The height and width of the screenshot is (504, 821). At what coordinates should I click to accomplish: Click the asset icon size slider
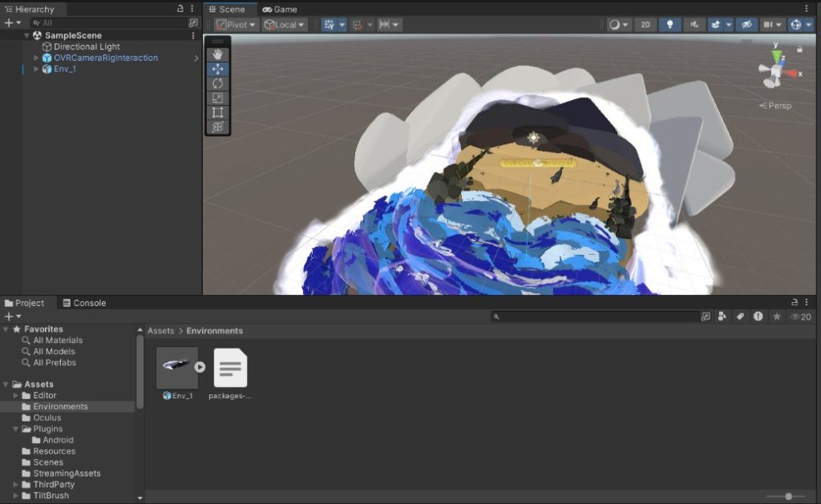(x=789, y=497)
